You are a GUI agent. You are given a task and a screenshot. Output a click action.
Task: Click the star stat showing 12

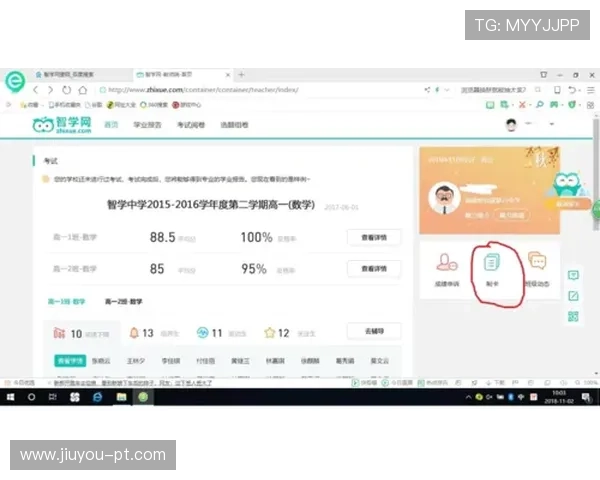289,333
